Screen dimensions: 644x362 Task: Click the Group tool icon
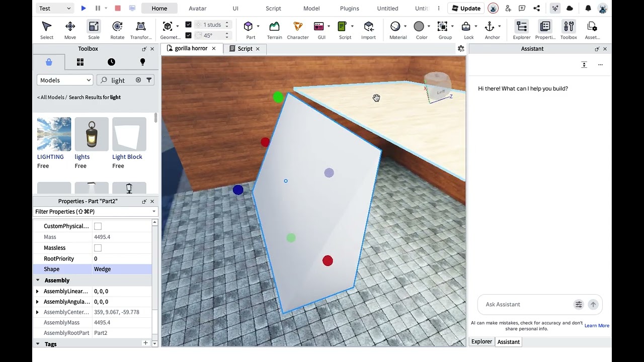442,26
